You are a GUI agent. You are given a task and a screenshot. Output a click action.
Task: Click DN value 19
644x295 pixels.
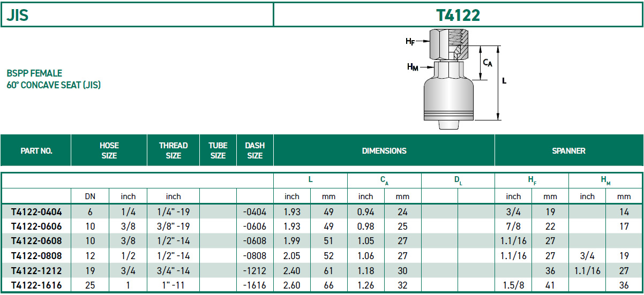click(90, 270)
